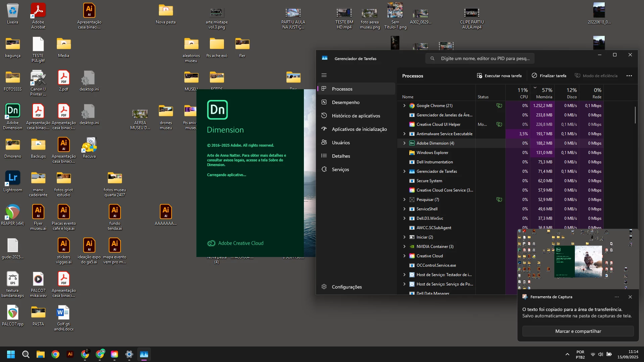Image resolution: width=644 pixels, height=362 pixels.
Task: Expand the Creative Cloud process row
Action: click(x=404, y=256)
